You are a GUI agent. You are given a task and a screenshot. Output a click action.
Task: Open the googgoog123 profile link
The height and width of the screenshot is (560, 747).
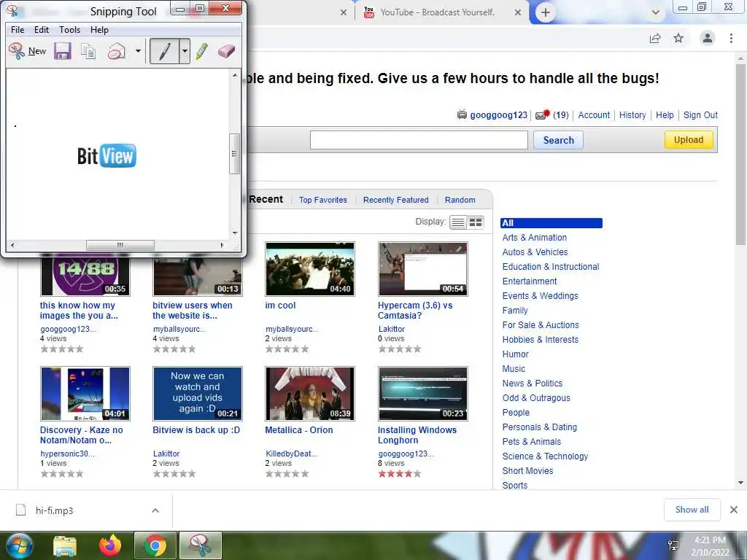pos(499,114)
